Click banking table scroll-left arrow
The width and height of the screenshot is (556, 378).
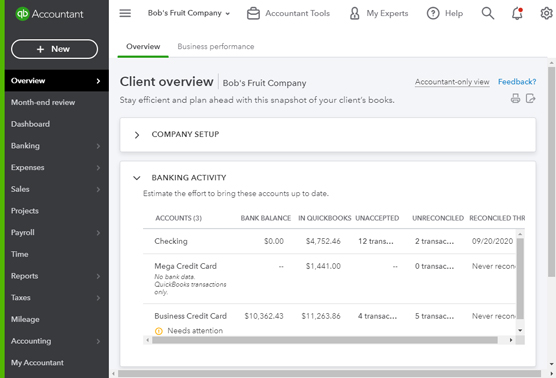(148, 340)
